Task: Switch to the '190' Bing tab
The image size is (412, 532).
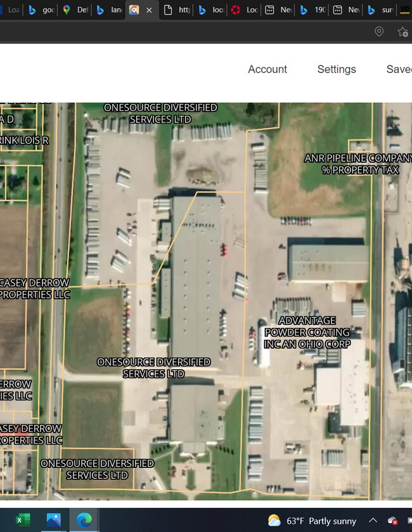Action: pos(312,10)
